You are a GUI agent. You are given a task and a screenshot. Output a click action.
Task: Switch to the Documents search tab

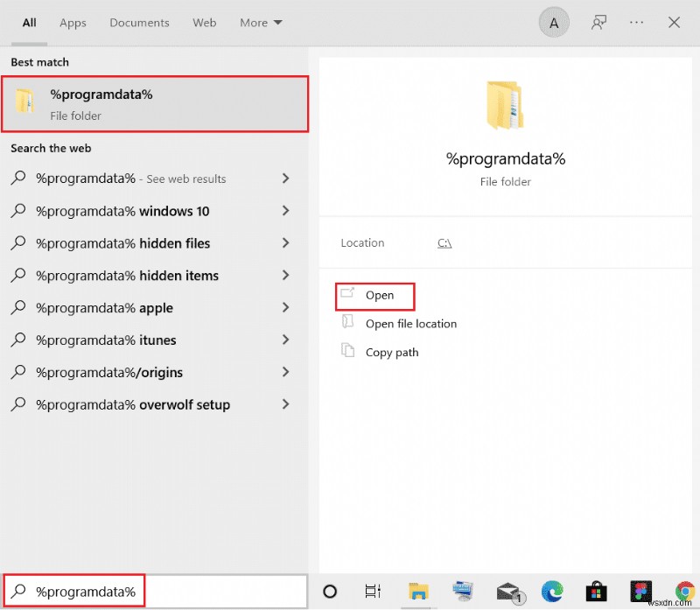(139, 23)
